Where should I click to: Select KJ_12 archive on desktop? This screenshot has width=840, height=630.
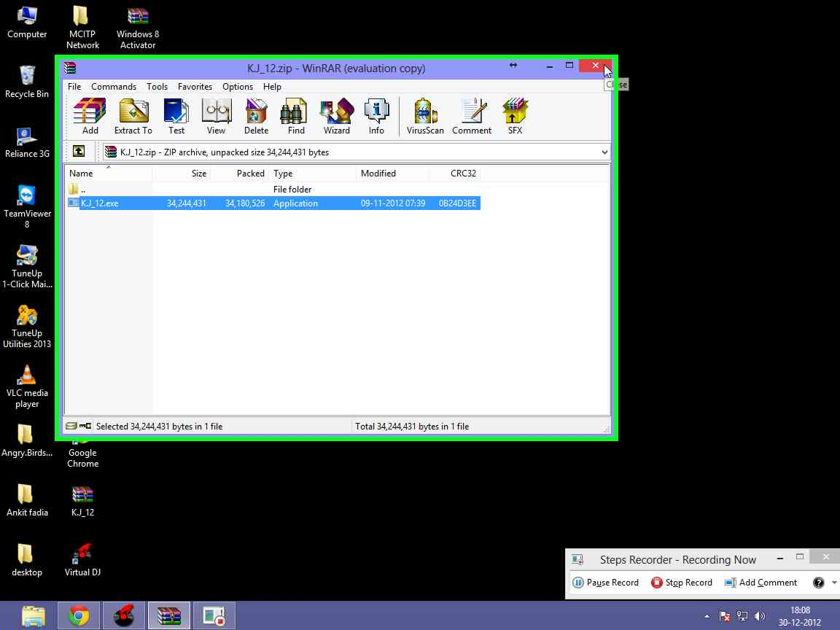click(82, 501)
